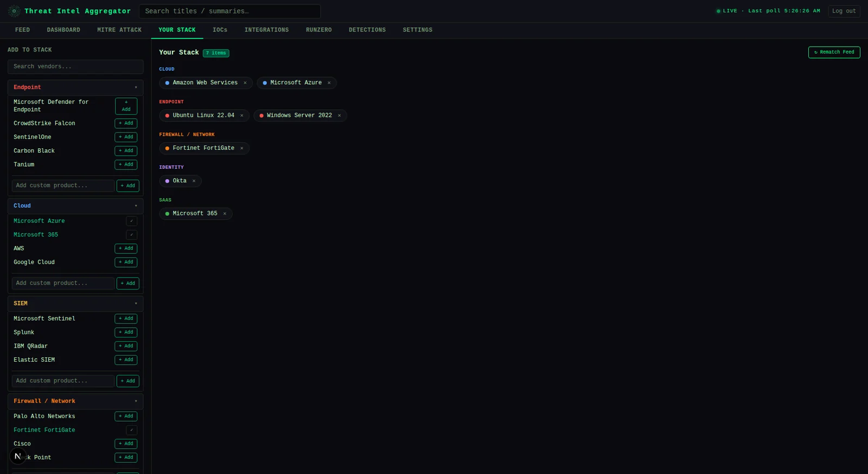This screenshot has width=868, height=474.
Task: Add AWS from the Cloud list
Action: pos(126,248)
